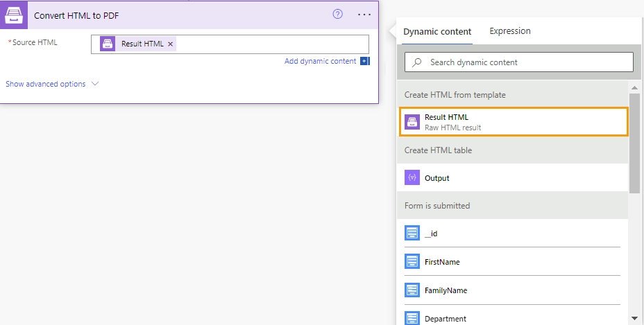
Task: Click the dynamic content scrollbar thumb
Action: (x=634, y=143)
